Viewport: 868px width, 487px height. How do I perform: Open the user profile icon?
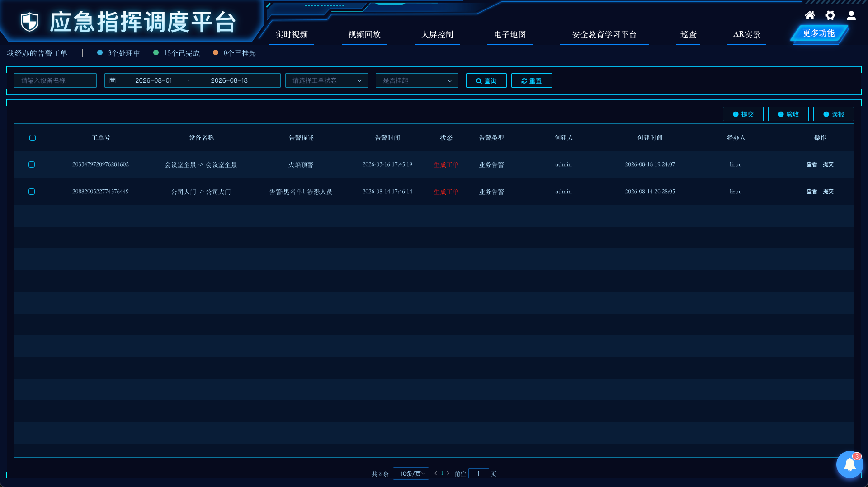click(851, 16)
